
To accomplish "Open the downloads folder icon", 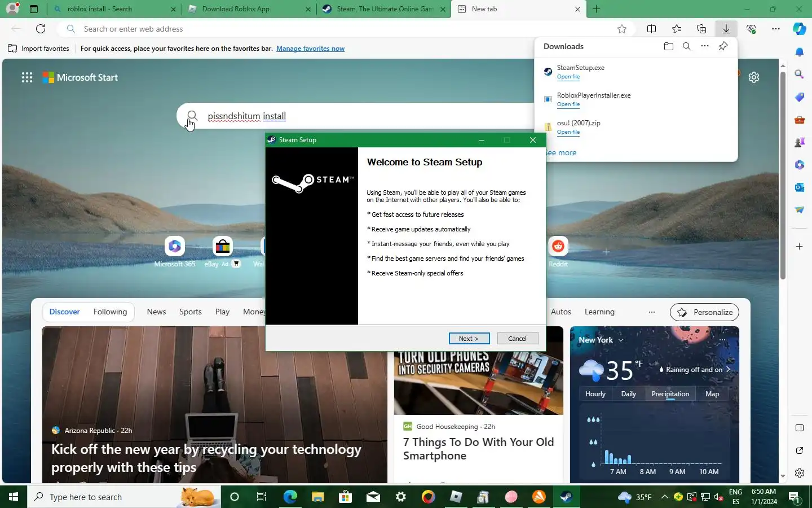I will pos(669,46).
